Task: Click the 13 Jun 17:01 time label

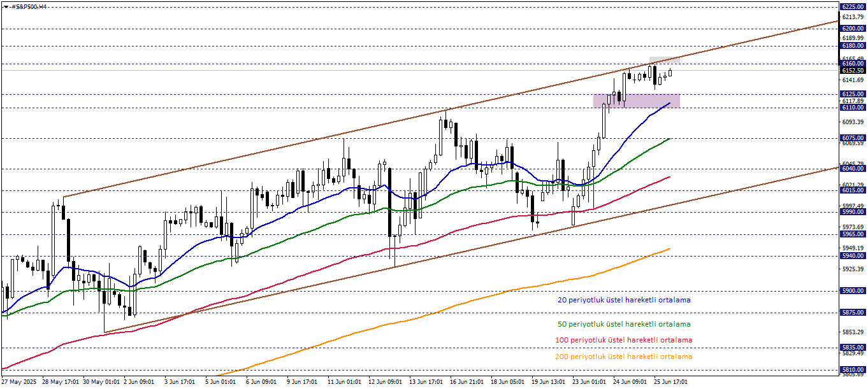Action: [x=426, y=383]
